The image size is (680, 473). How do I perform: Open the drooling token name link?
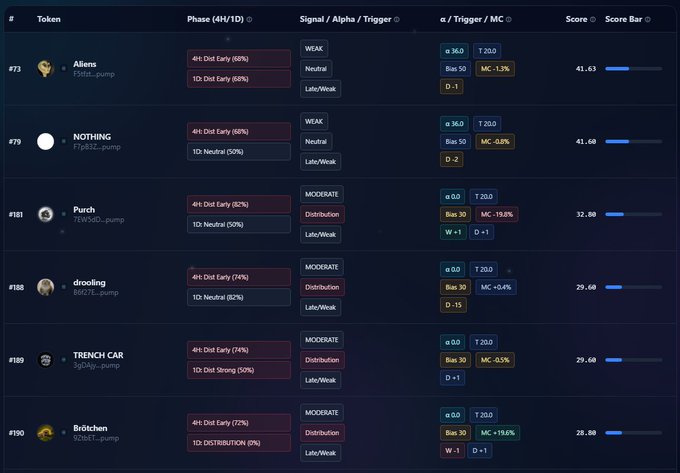(89, 283)
